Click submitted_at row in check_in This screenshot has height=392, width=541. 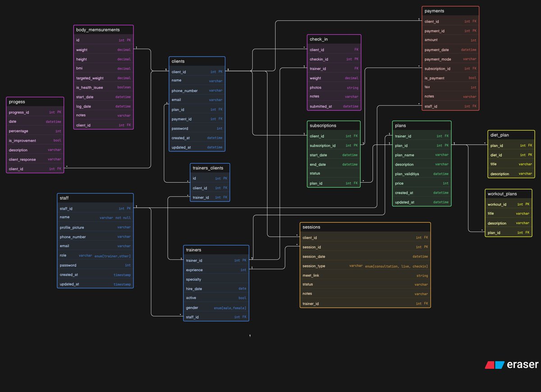click(334, 106)
